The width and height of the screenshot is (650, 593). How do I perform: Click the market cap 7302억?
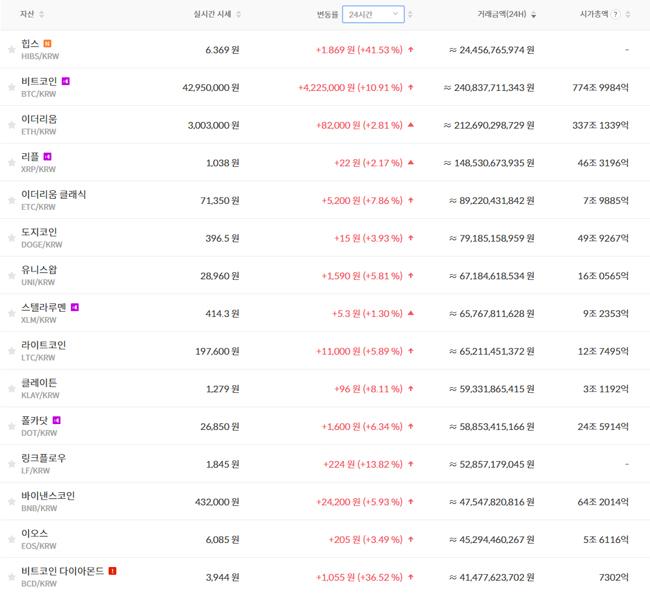click(x=614, y=578)
